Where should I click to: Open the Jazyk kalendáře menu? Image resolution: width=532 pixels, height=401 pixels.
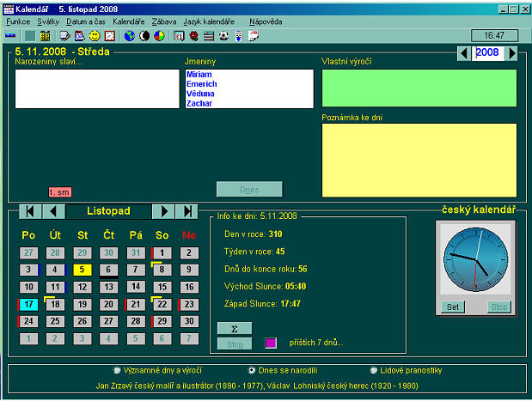click(209, 21)
